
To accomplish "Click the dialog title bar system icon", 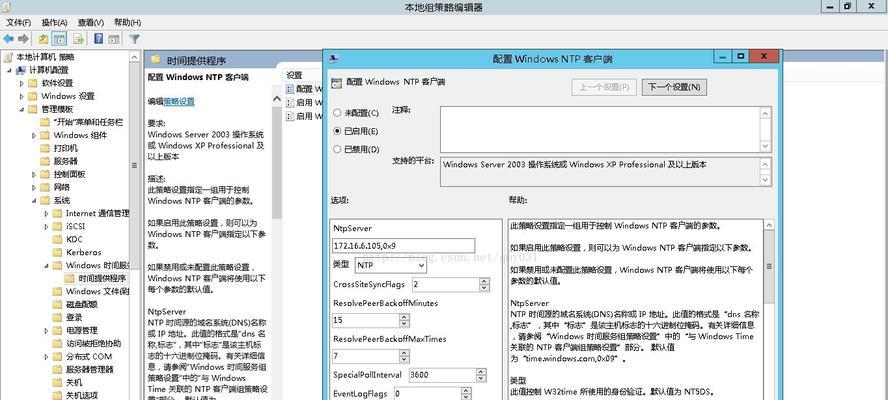I will [335, 58].
